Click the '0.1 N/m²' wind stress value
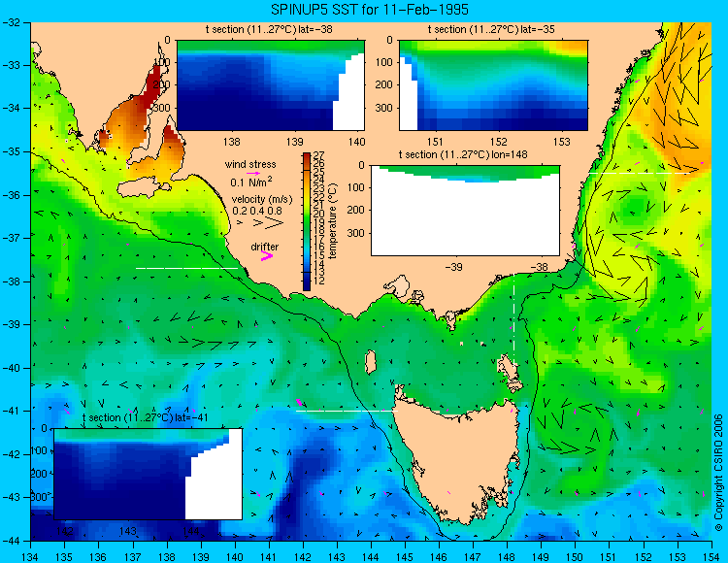This screenshot has width=728, height=563. 251,182
